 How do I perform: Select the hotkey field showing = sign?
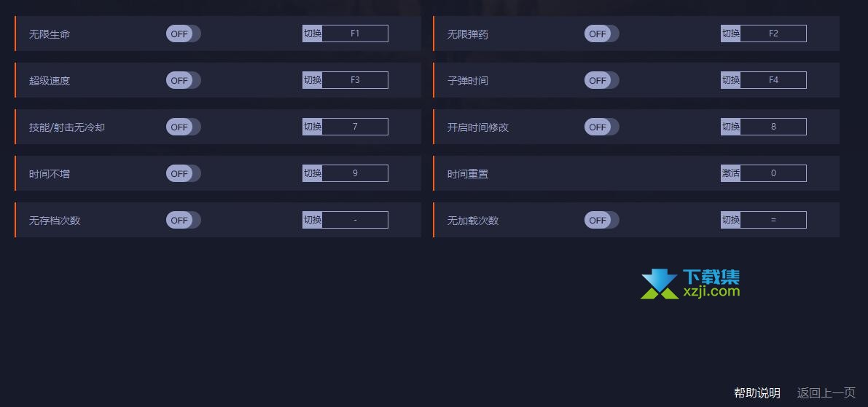coord(773,220)
